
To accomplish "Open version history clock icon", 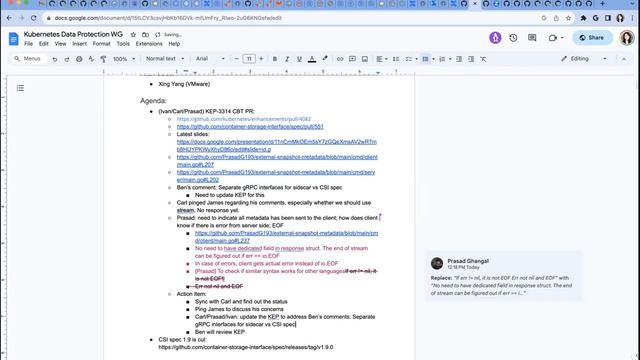I will coord(513,38).
